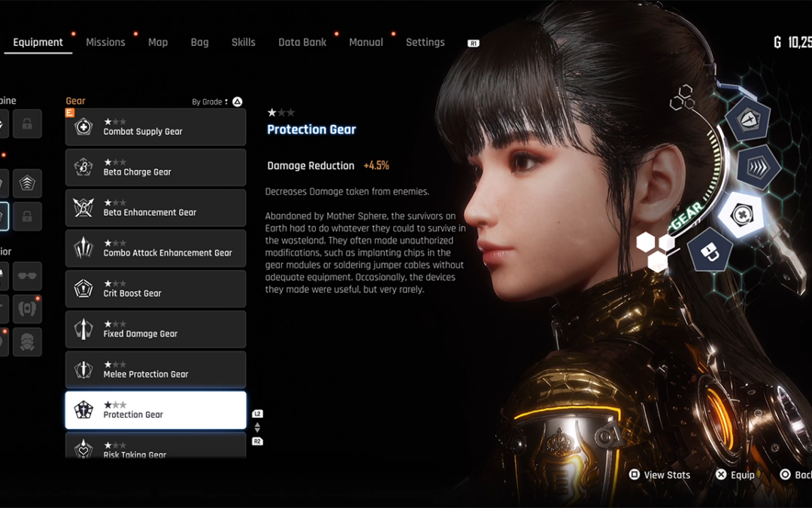Choose Melee Protection Gear in the list
Viewport: 812px width, 508px height.
[x=156, y=370]
